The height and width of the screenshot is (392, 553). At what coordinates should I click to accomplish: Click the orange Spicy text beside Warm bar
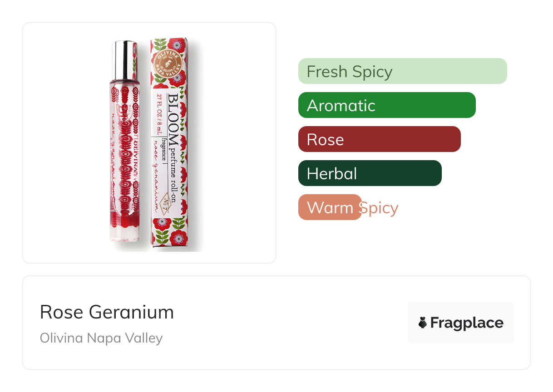click(x=380, y=208)
